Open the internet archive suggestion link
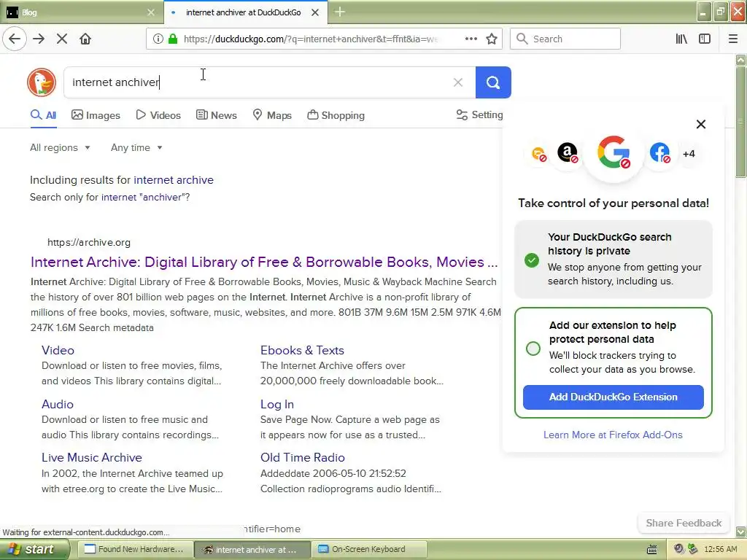The width and height of the screenshot is (747, 560). (174, 180)
